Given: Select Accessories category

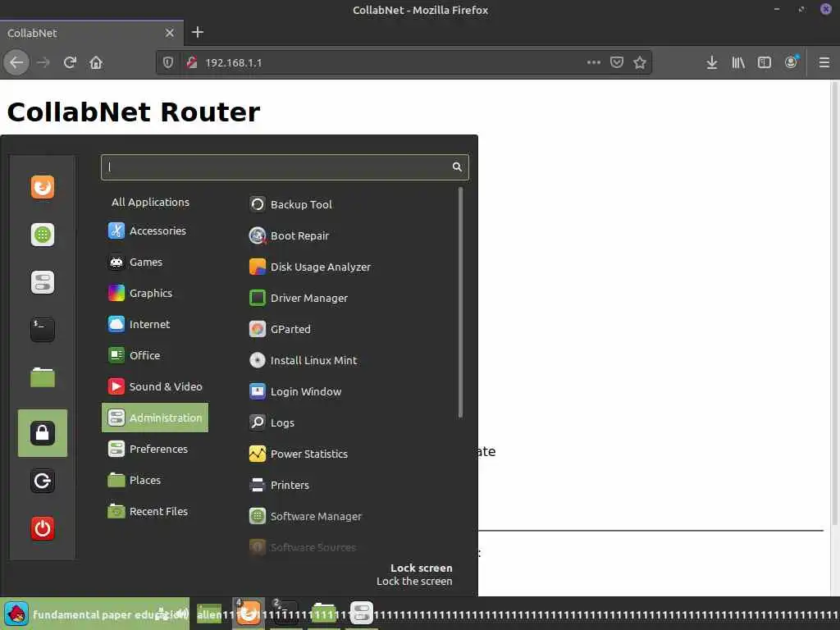Looking at the screenshot, I should pyautogui.click(x=148, y=231).
